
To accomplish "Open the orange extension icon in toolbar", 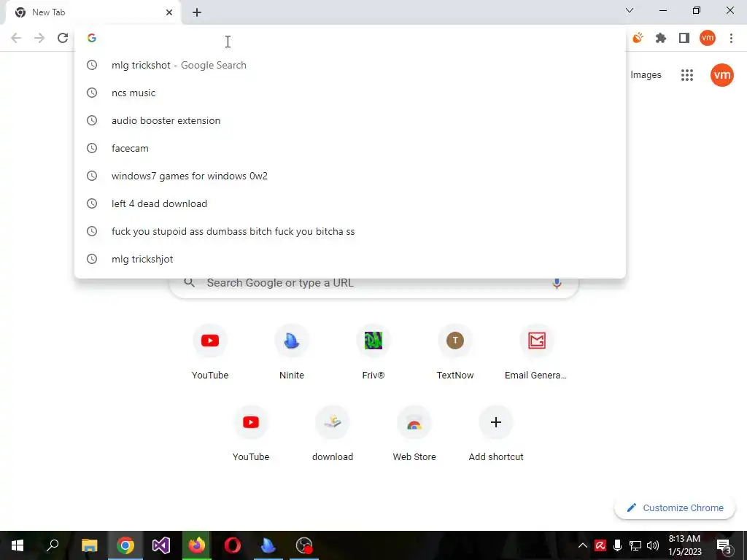I will tap(638, 38).
